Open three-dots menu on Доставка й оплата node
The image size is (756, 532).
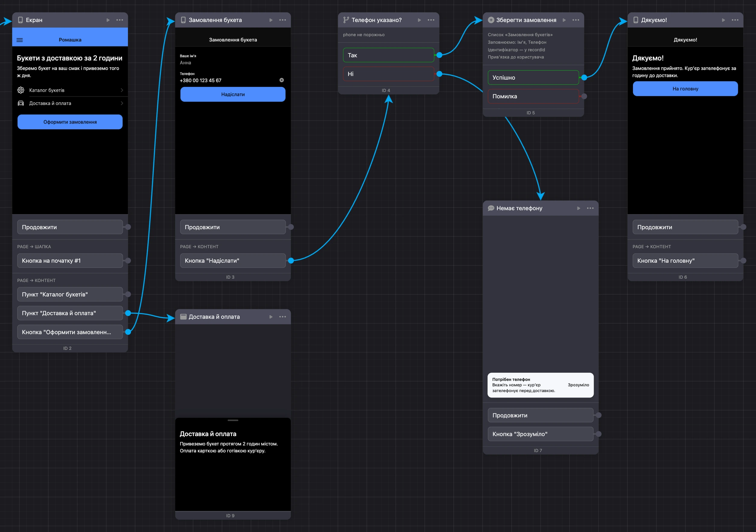click(x=282, y=317)
